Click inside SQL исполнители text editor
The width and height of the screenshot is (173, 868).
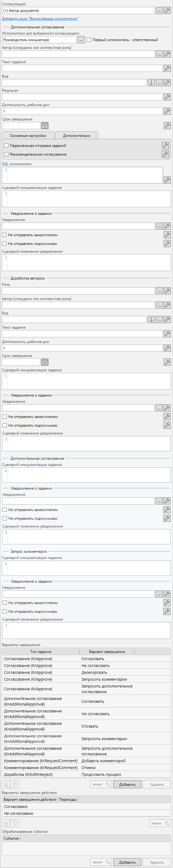point(82,175)
